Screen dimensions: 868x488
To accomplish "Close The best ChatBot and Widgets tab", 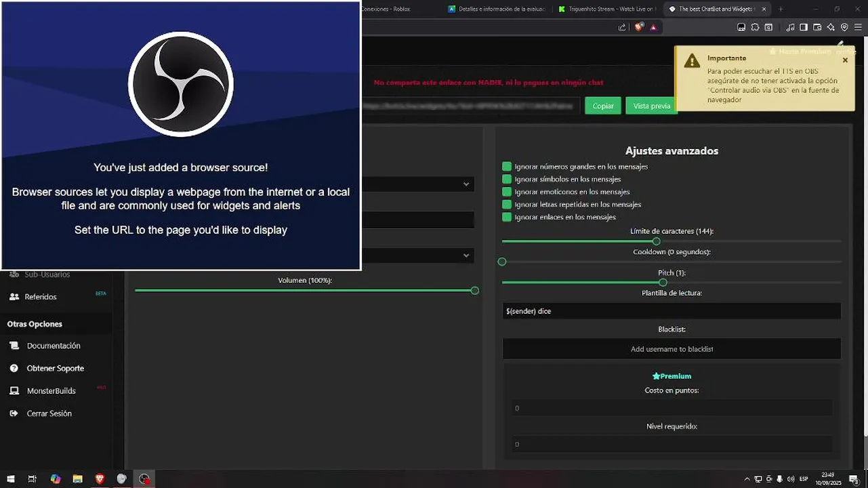I will click(764, 9).
